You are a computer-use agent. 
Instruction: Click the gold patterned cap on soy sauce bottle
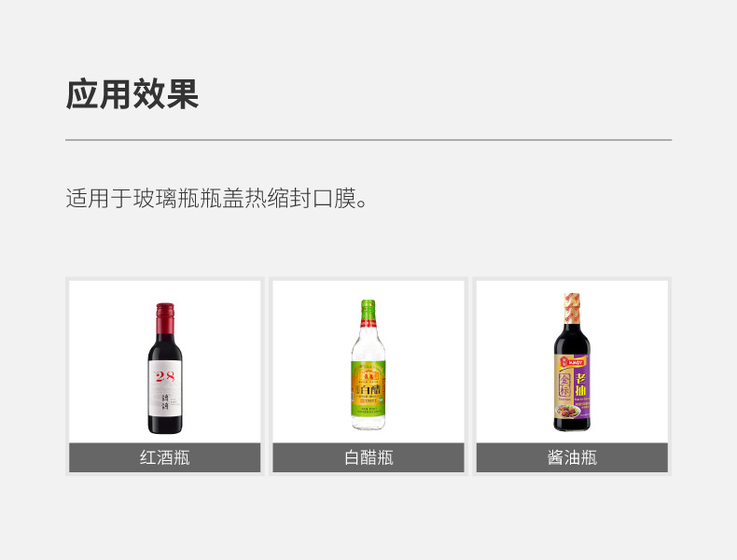pos(572,307)
